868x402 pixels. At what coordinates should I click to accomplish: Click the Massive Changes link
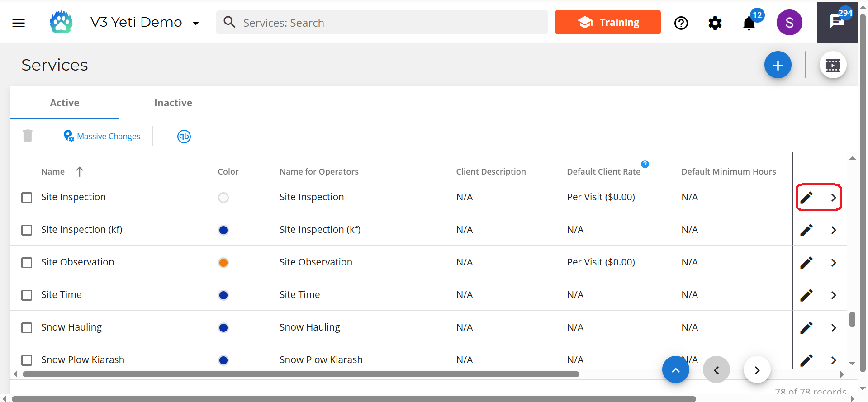(x=108, y=137)
